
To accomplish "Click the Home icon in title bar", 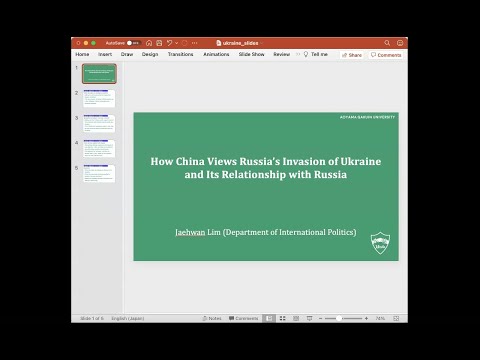I will (x=149, y=43).
